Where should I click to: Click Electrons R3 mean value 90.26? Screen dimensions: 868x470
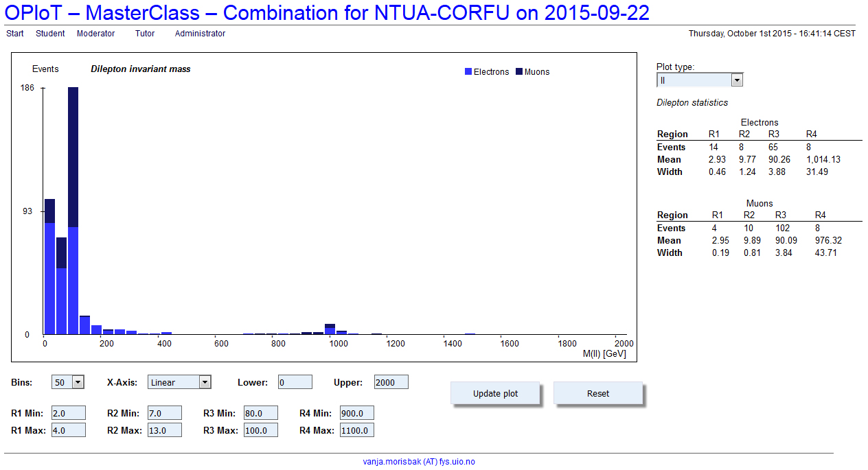point(779,160)
